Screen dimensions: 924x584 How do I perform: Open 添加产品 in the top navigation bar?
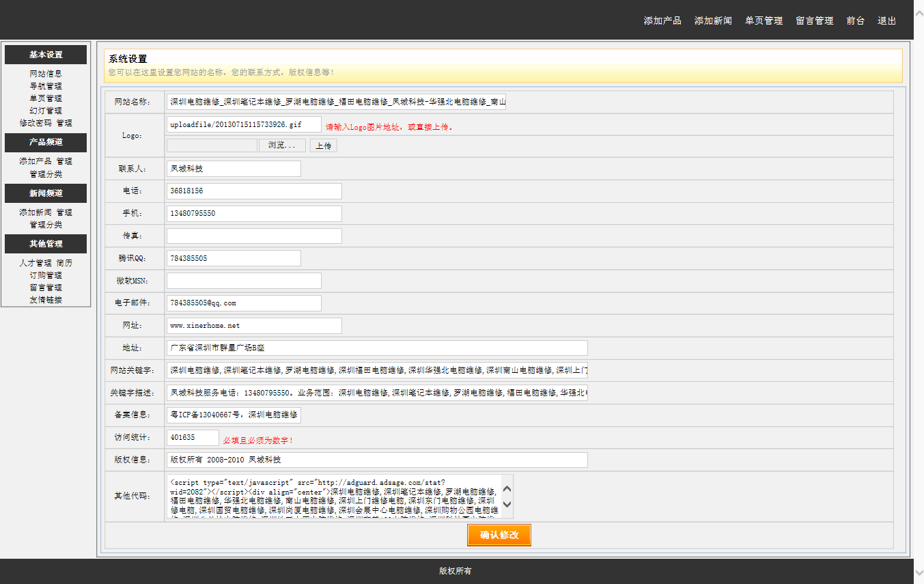[x=662, y=21]
